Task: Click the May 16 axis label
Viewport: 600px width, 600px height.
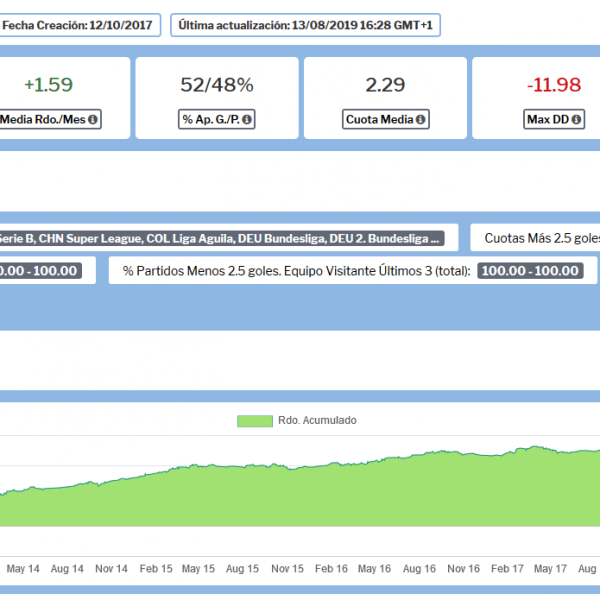Action: (375, 569)
